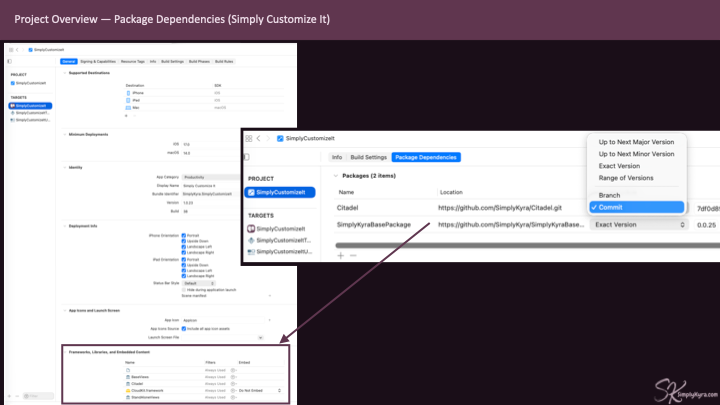Choose Up to Next Minor Version in popup menu
The image size is (720, 405).
point(636,154)
